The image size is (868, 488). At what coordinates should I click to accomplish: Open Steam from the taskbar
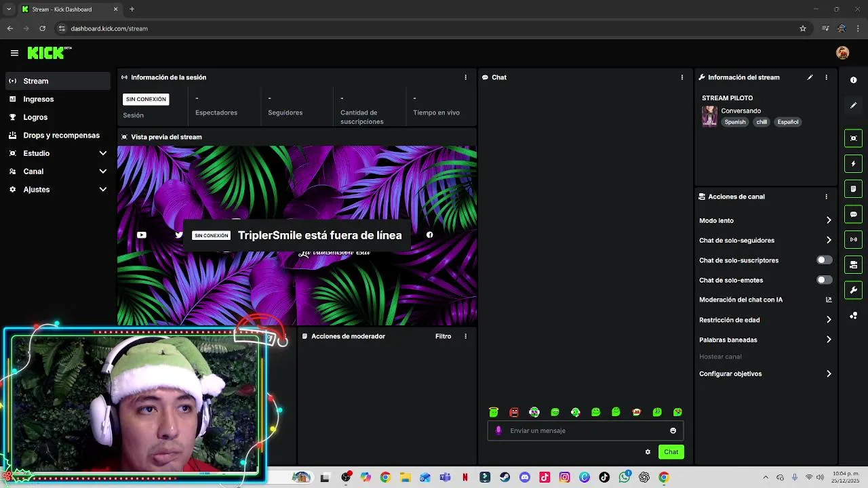click(505, 477)
